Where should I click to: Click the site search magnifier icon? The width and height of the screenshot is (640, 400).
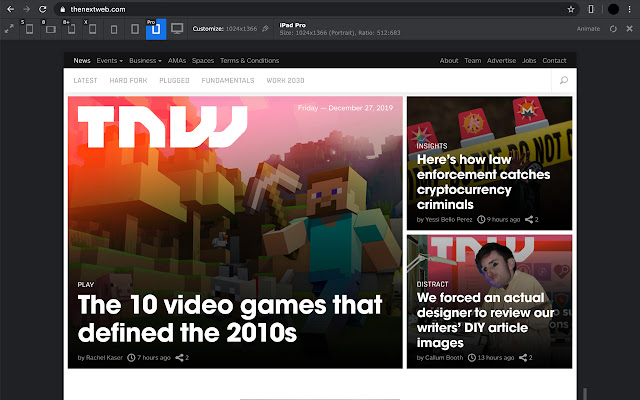click(564, 80)
